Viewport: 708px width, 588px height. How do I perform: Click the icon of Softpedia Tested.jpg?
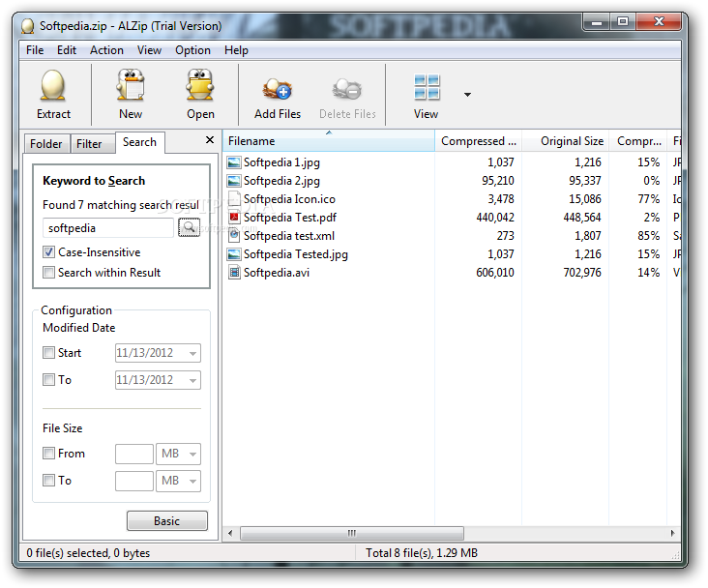(234, 254)
